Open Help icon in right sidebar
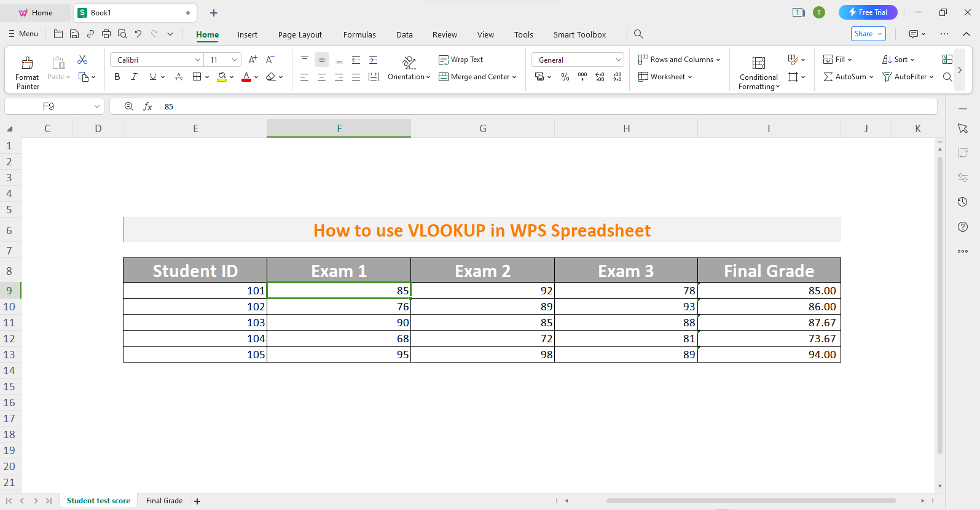This screenshot has height=510, width=980. click(963, 227)
